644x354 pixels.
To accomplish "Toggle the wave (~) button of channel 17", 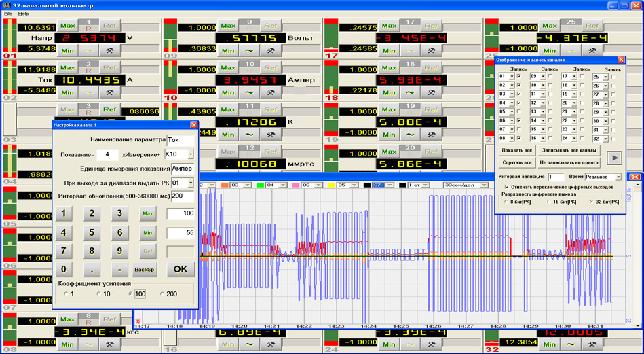I will [x=410, y=51].
